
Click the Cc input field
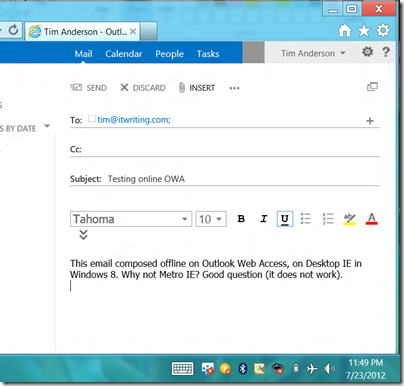coord(231,149)
